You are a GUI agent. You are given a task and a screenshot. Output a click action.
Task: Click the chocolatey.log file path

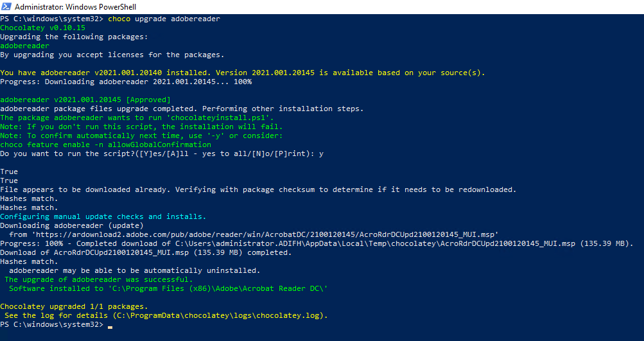click(x=218, y=316)
